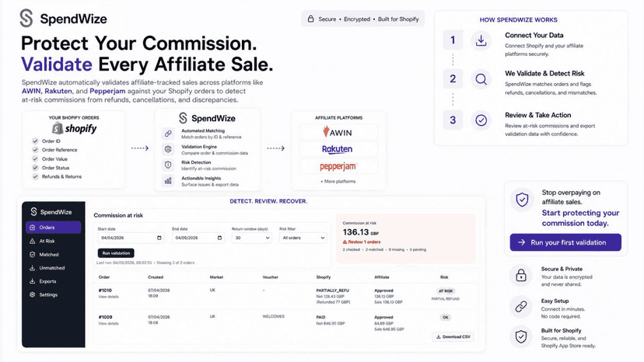
Task: Open the Unmatched sidebar section
Action: pos(54,268)
